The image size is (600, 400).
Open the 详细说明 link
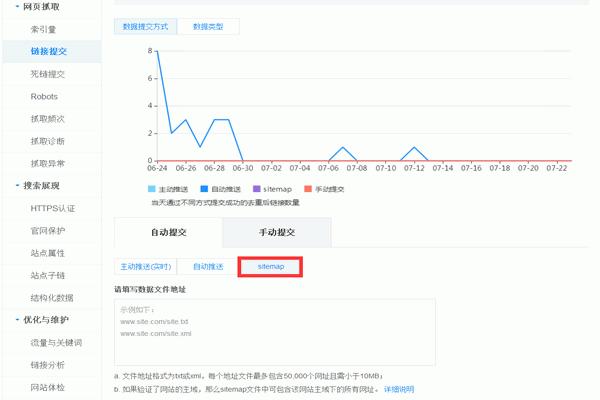[x=399, y=389]
